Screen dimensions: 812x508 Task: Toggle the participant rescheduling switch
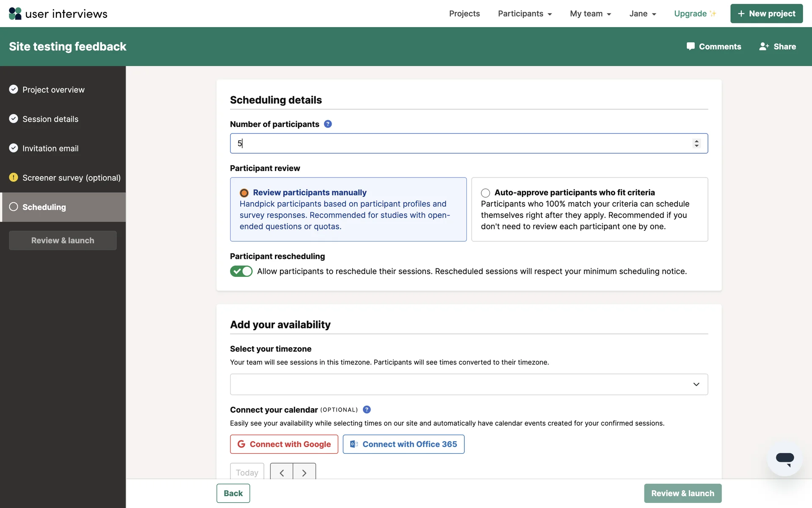[241, 271]
